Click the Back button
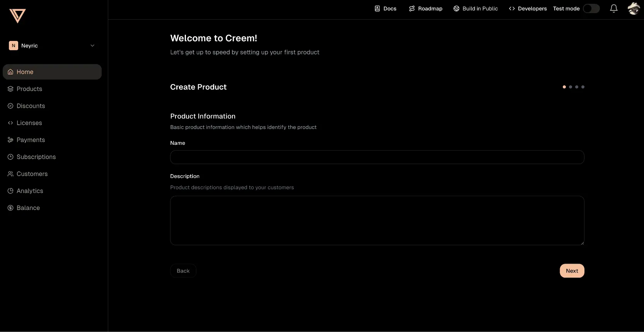This screenshot has width=644, height=332. coord(183,271)
